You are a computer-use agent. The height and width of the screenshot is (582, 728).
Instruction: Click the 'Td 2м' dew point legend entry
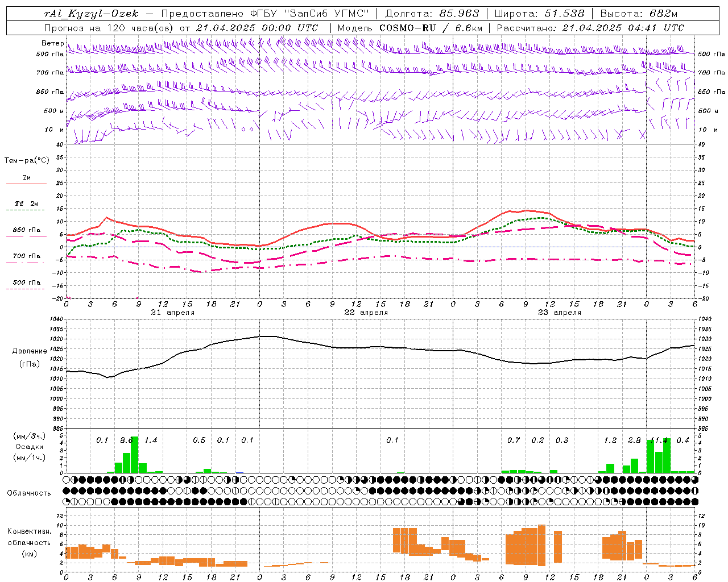click(x=27, y=203)
